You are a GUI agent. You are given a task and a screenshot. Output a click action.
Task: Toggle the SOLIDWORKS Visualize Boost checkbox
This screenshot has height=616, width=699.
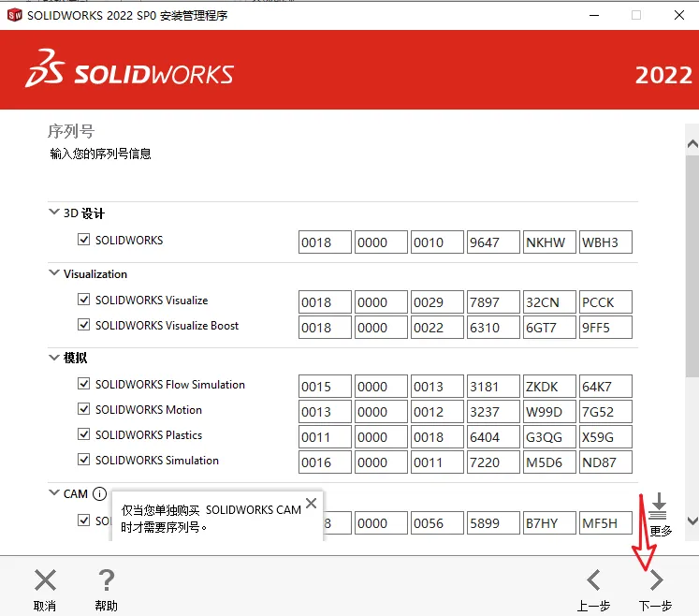pyautogui.click(x=83, y=325)
